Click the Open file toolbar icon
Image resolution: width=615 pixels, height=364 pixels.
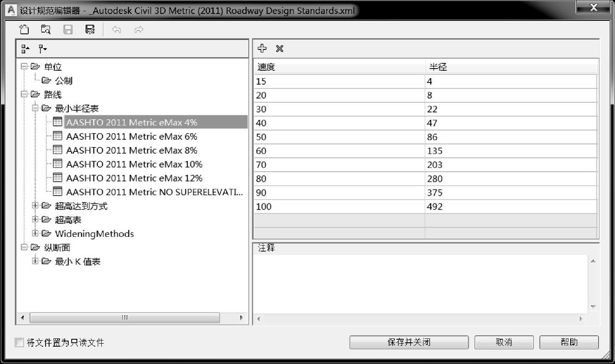pos(46,30)
